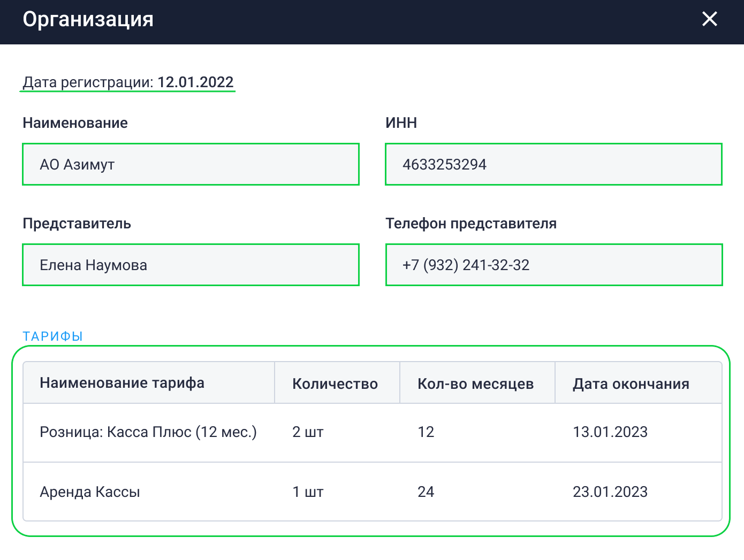The height and width of the screenshot is (560, 744).
Task: Click end date 13.01.2023
Action: (x=610, y=432)
